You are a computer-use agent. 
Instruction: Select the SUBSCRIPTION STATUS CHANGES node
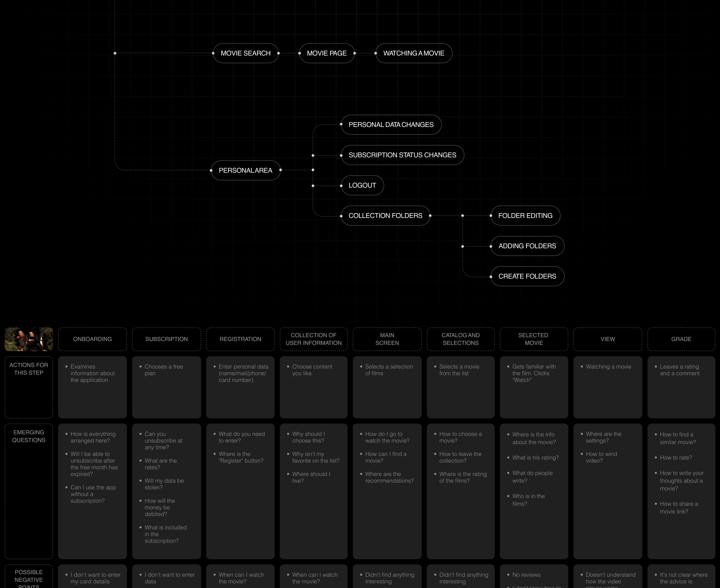[x=402, y=155]
